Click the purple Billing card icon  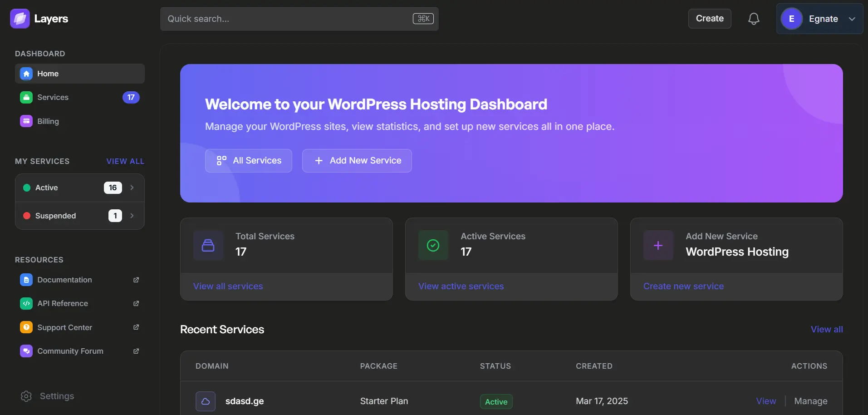tap(26, 121)
